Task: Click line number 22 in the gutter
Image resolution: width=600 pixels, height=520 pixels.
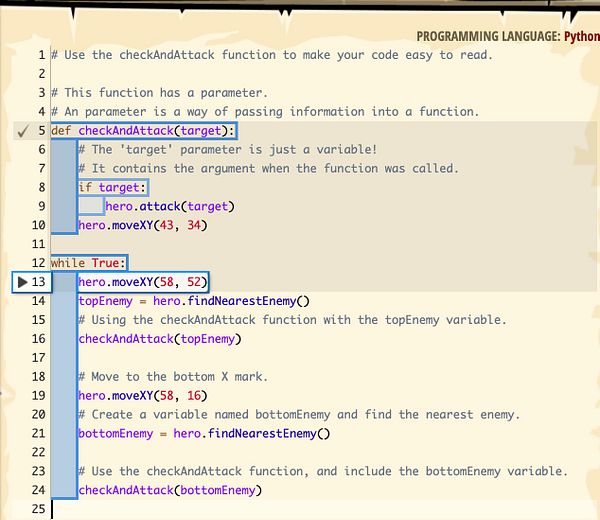Action: 39,452
